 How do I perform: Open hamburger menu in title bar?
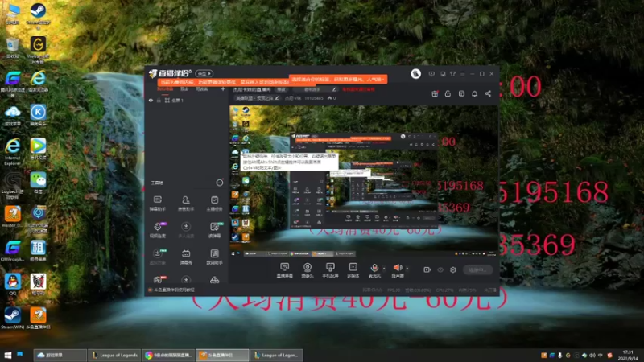click(x=462, y=74)
